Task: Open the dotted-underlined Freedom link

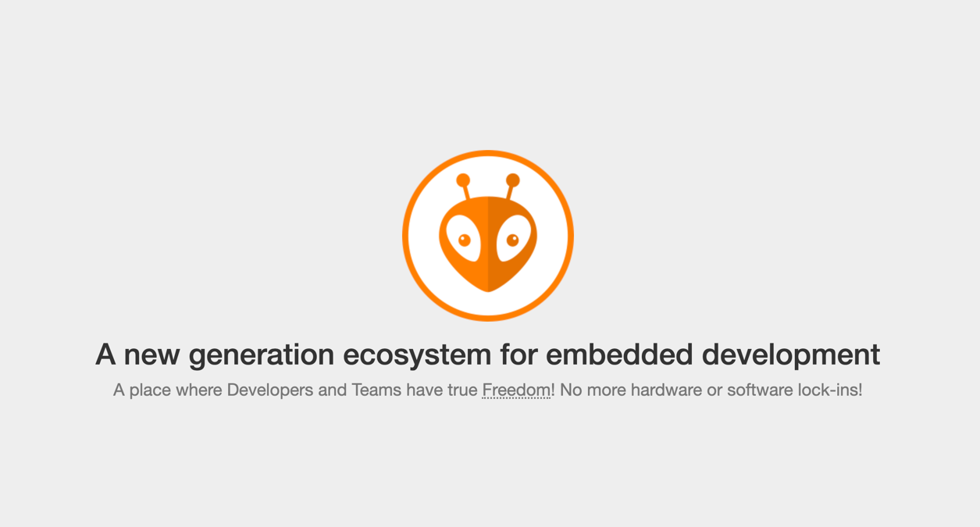Action: [516, 390]
